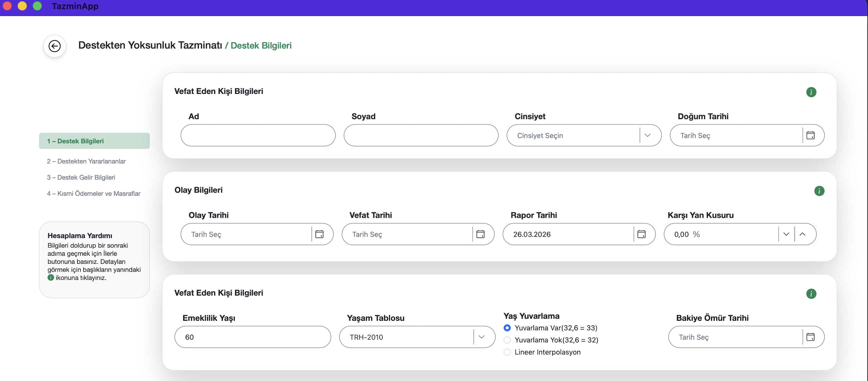Screen dimensions: 868x381
Task: Open calendar picker for Doğum Tarihi
Action: pos(810,136)
